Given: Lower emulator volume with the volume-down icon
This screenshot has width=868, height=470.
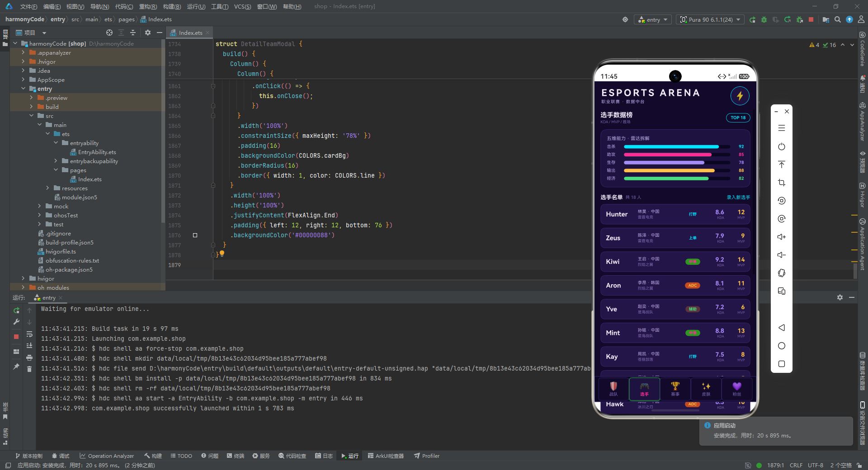Looking at the screenshot, I should 782,255.
